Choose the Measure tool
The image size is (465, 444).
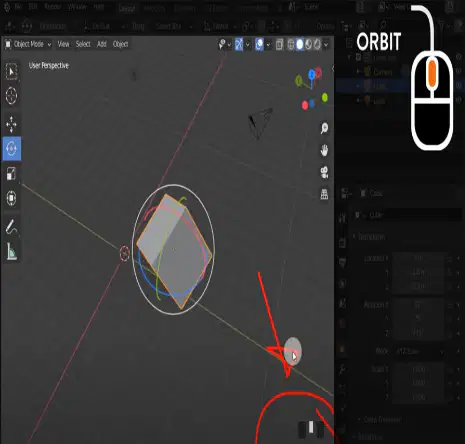click(11, 251)
